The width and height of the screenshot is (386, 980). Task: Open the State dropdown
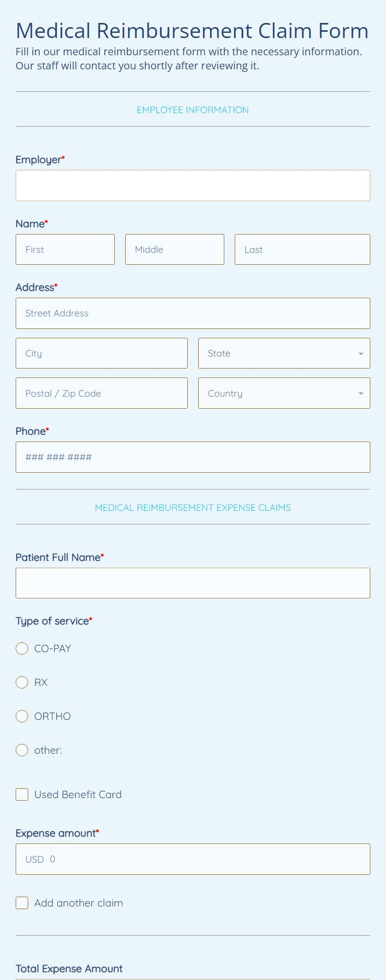pos(284,353)
